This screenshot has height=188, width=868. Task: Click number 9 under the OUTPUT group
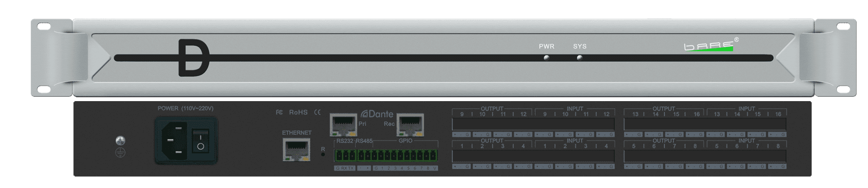[462, 114]
